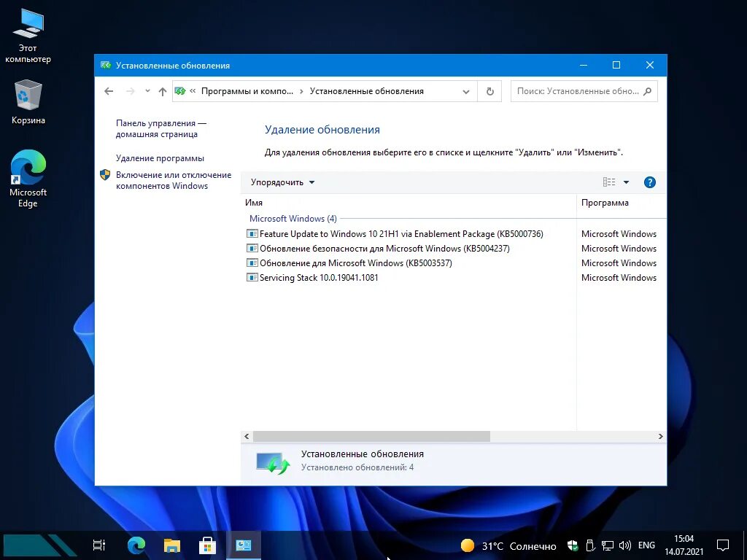747x560 pixels.
Task: Open Windows Security tray icon
Action: 573,545
